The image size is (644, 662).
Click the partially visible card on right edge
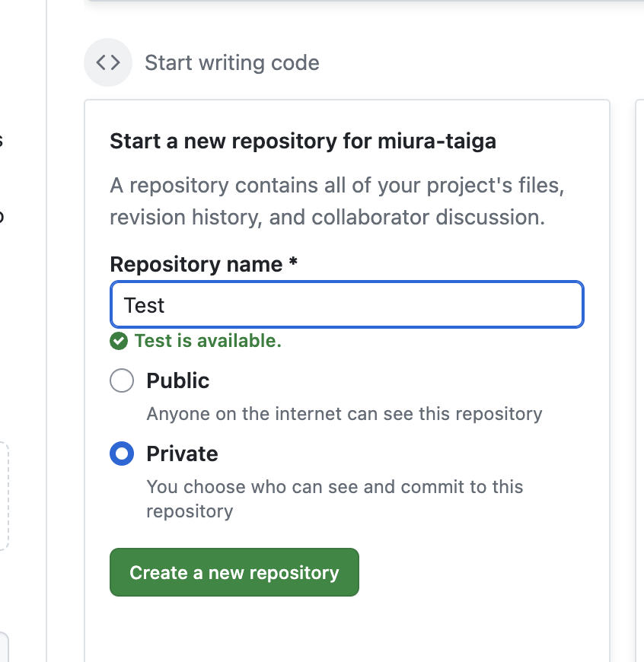(x=639, y=380)
